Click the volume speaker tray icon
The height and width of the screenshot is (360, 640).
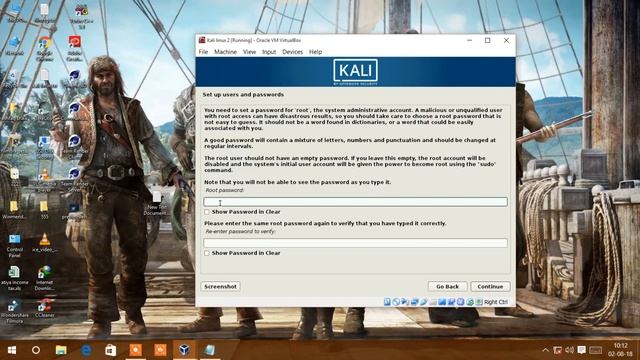coord(570,350)
